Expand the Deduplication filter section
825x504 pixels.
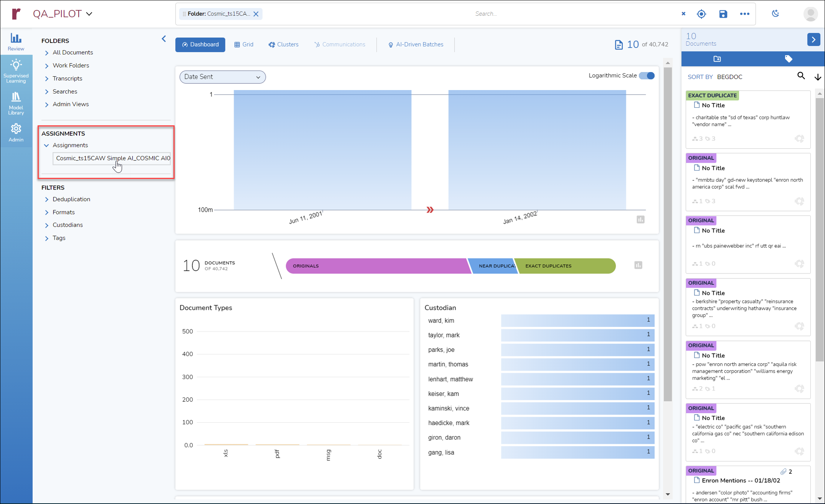click(x=46, y=199)
